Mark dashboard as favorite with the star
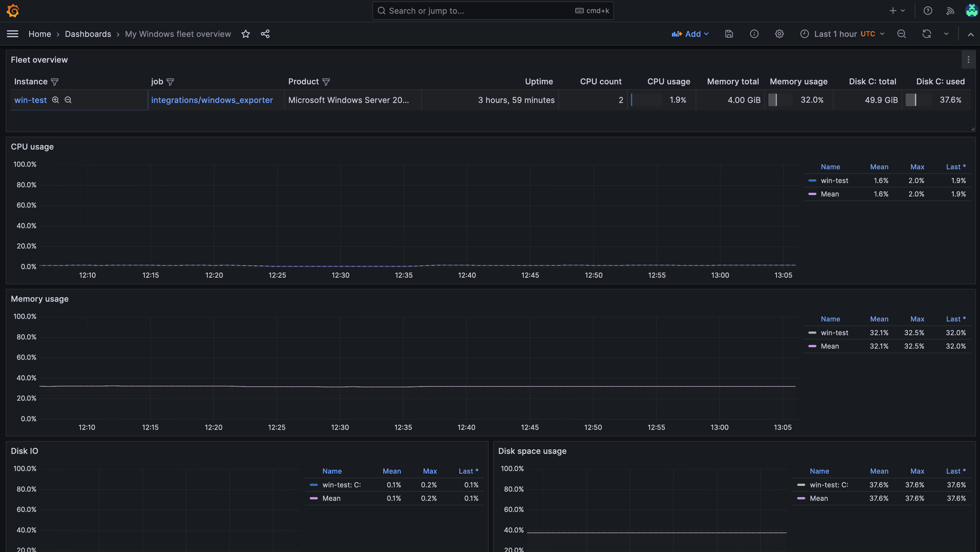 (245, 34)
